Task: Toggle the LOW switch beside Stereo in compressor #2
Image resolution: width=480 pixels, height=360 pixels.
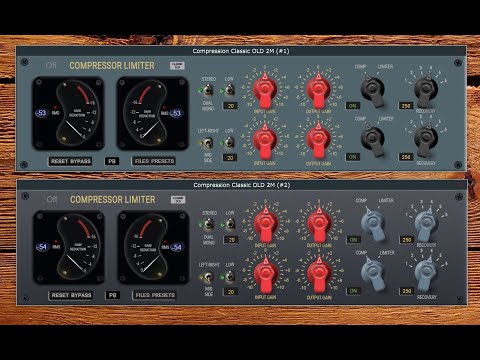Action: click(230, 224)
